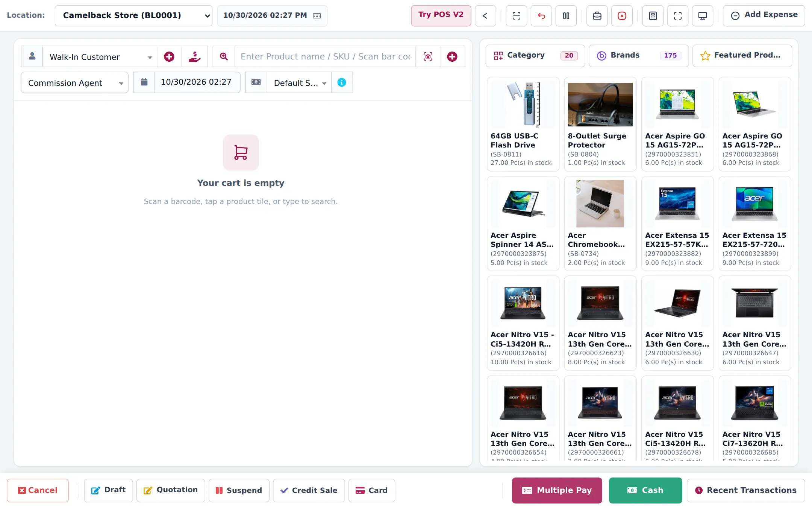Open Recent Transactions
The image size is (812, 508).
pyautogui.click(x=746, y=490)
